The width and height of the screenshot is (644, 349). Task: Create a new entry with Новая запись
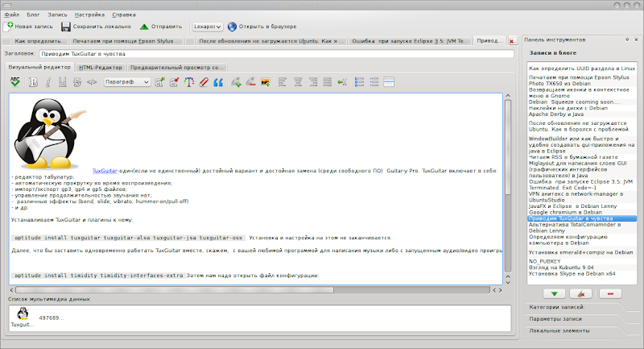[x=29, y=27]
